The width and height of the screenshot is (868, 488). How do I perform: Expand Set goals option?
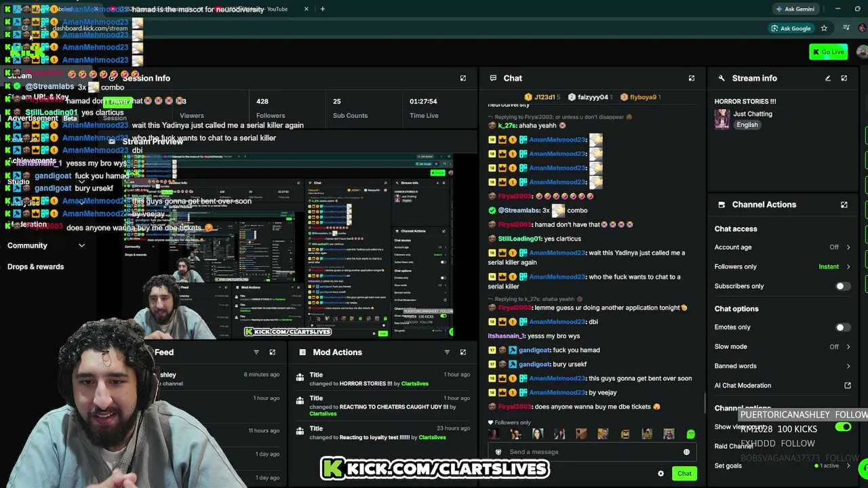pos(783,466)
